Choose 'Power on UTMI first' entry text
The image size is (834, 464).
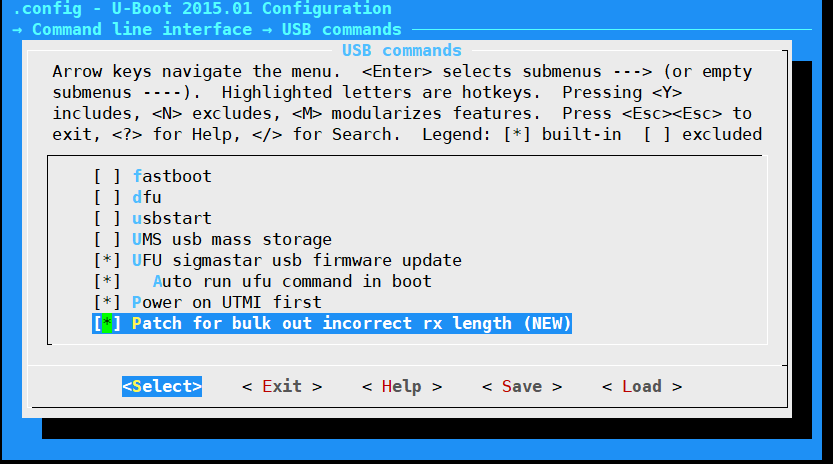[x=227, y=302]
